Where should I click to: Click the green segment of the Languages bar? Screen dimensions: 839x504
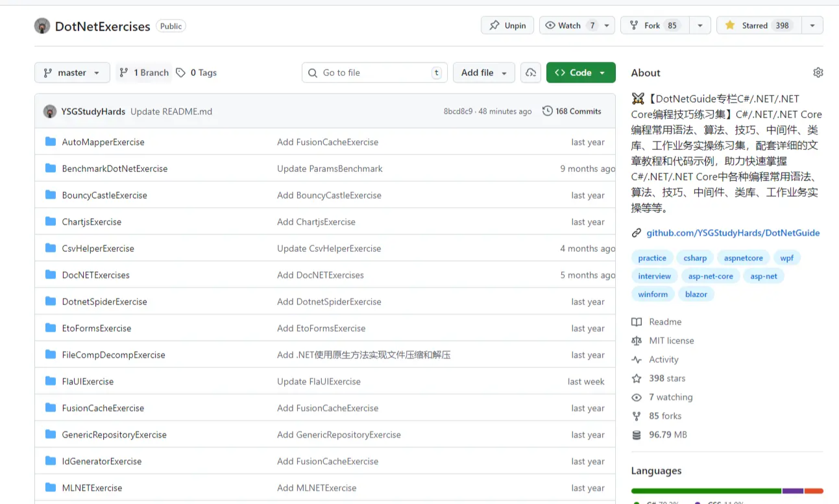tap(705, 491)
